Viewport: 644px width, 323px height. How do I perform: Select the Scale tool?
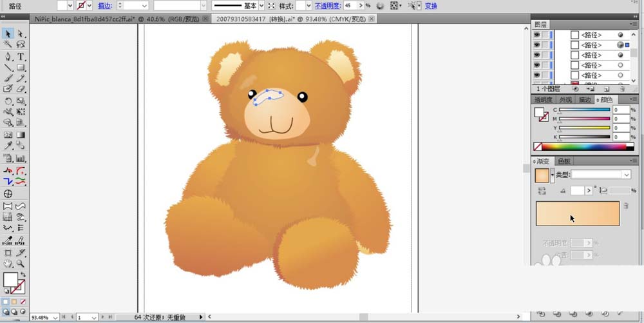[21, 101]
